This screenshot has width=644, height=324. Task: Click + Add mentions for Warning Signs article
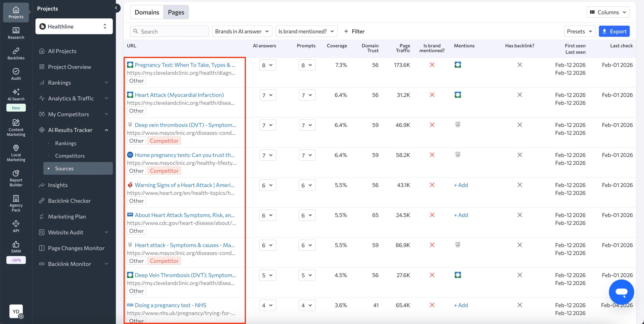461,185
